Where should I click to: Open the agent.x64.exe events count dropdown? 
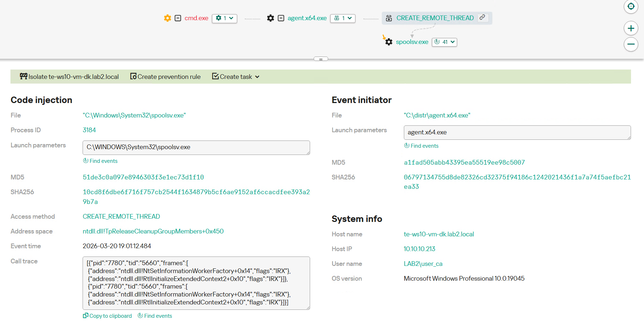[343, 18]
